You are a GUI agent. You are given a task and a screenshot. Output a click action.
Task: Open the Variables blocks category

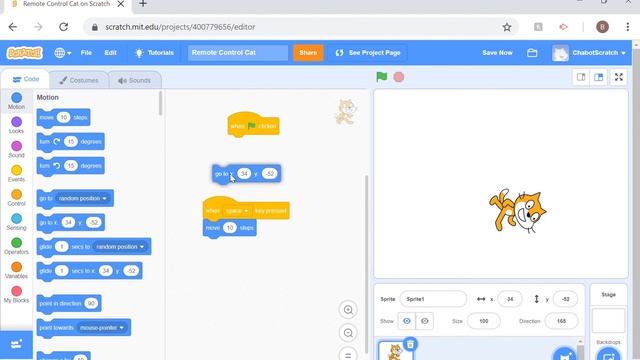click(x=16, y=270)
